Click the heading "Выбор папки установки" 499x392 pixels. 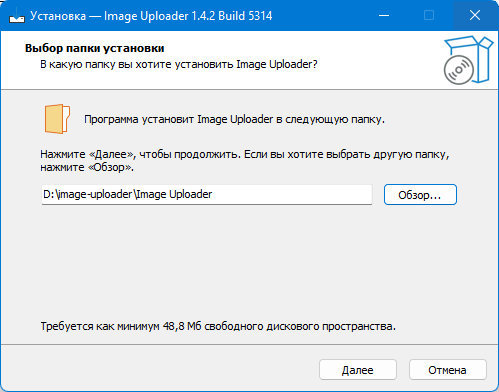tap(95, 48)
